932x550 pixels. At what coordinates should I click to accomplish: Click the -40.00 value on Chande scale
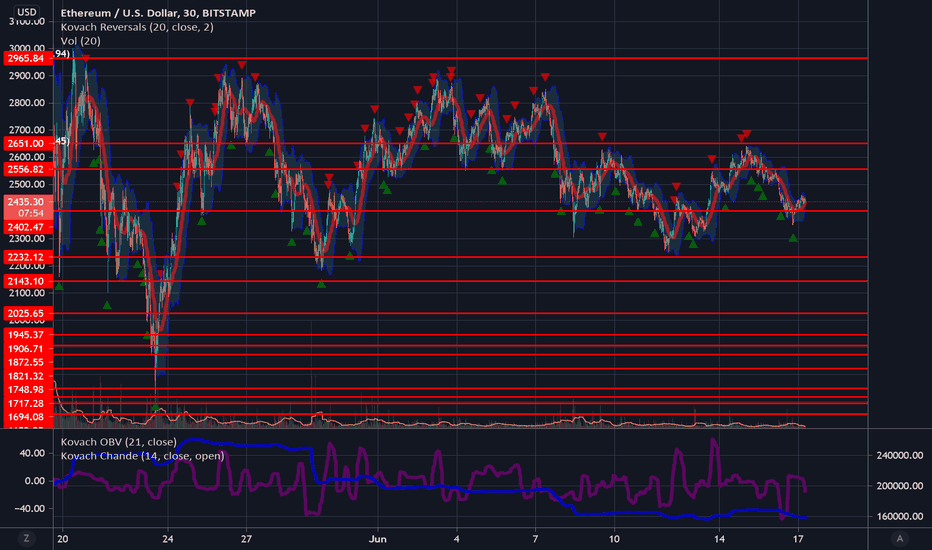[x=30, y=508]
